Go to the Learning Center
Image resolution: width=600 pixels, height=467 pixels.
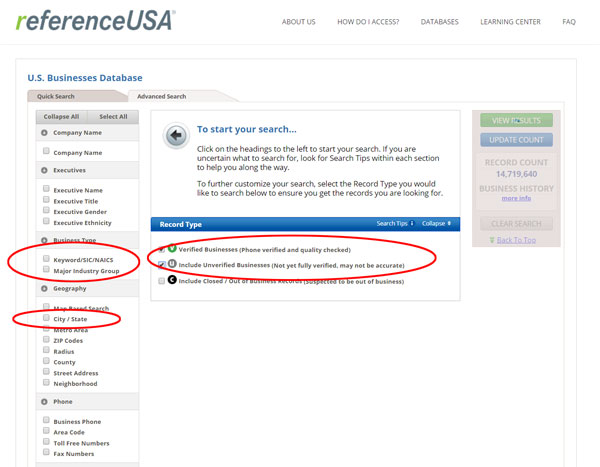click(x=510, y=22)
